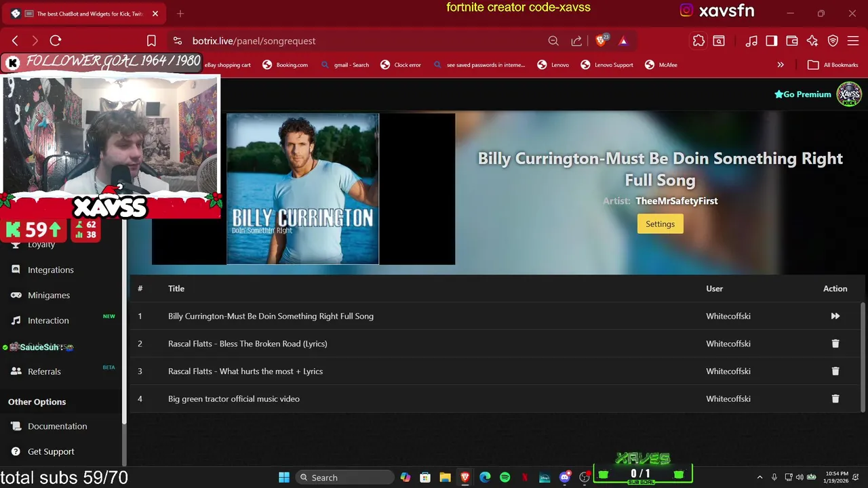Bookmark this page using the bookmark icon

tap(151, 41)
